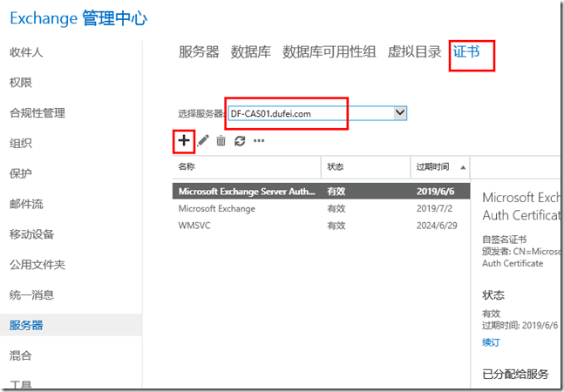Click the Exchange 管理中心 title
Viewport: 564px width, 392px height.
click(x=78, y=18)
